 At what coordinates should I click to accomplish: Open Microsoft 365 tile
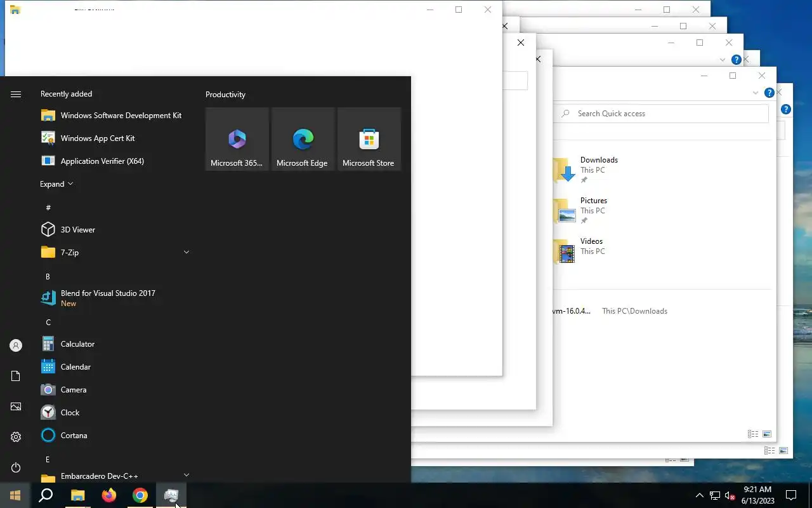[237, 139]
